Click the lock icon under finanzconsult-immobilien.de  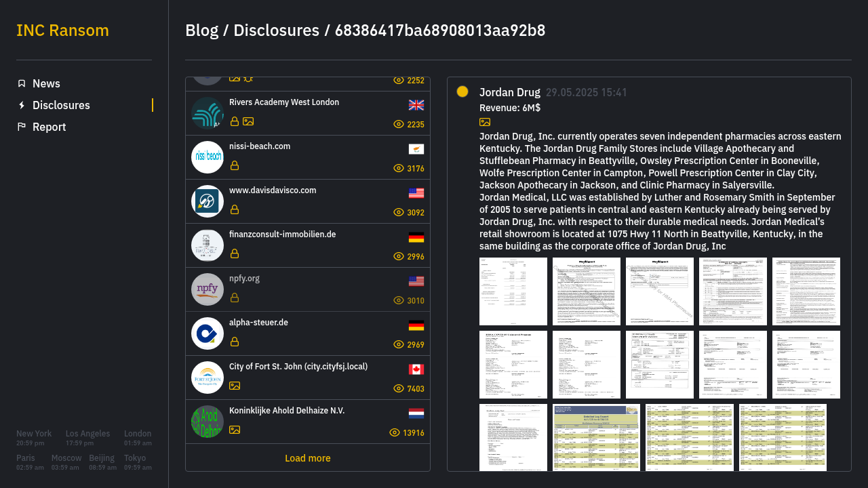[235, 253]
